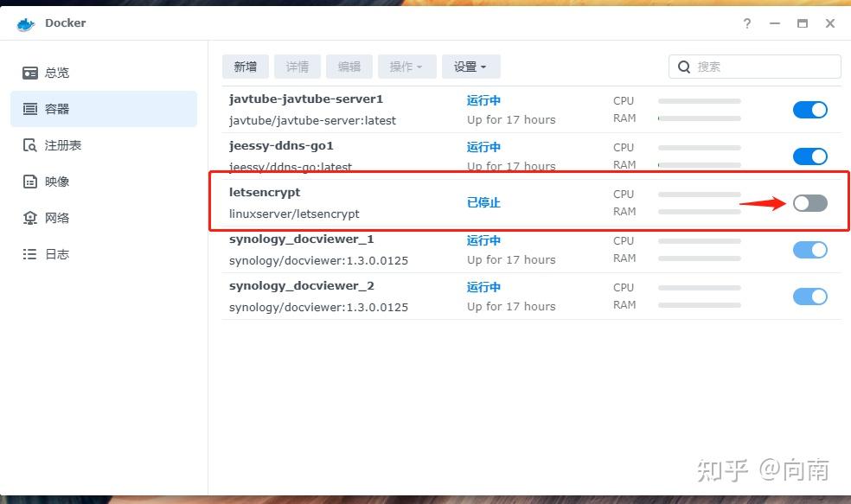Stop the javtube-javtube-server1 container toggle
Viewport: 851px width, 504px height.
point(809,109)
